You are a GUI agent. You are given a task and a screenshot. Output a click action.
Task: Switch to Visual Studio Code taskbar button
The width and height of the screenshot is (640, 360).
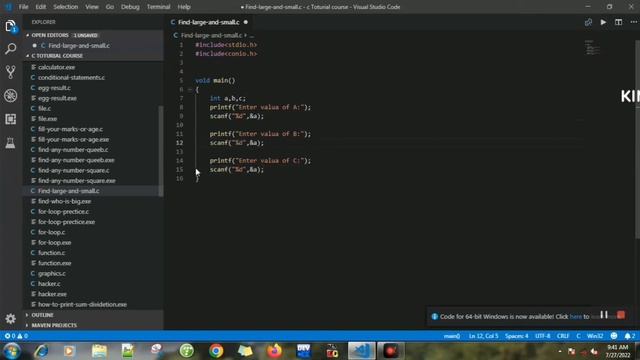[362, 351]
